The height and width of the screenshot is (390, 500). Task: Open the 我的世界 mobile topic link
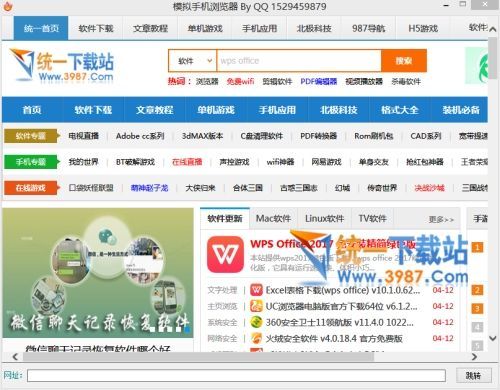83,162
